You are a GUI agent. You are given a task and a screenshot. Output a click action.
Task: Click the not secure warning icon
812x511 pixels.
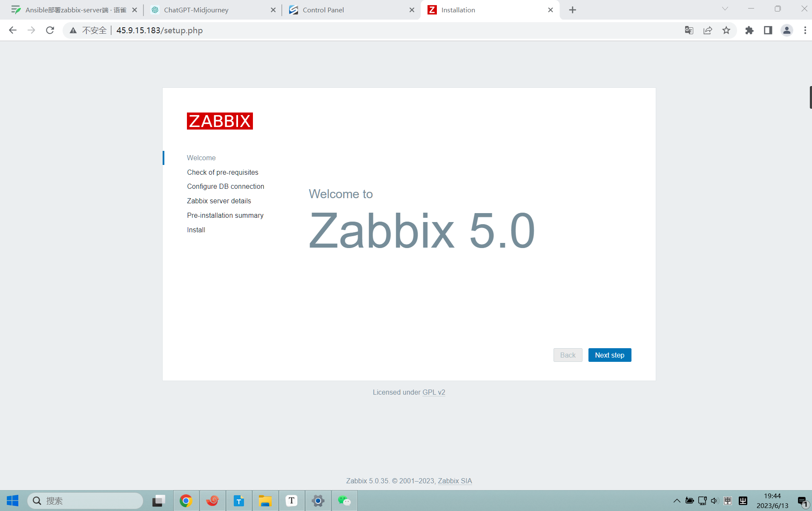(73, 30)
